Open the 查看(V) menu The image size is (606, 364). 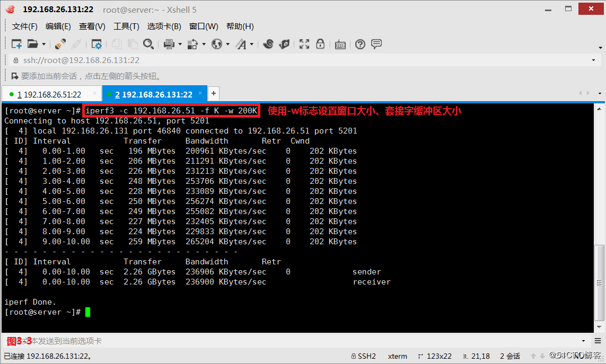[92, 26]
